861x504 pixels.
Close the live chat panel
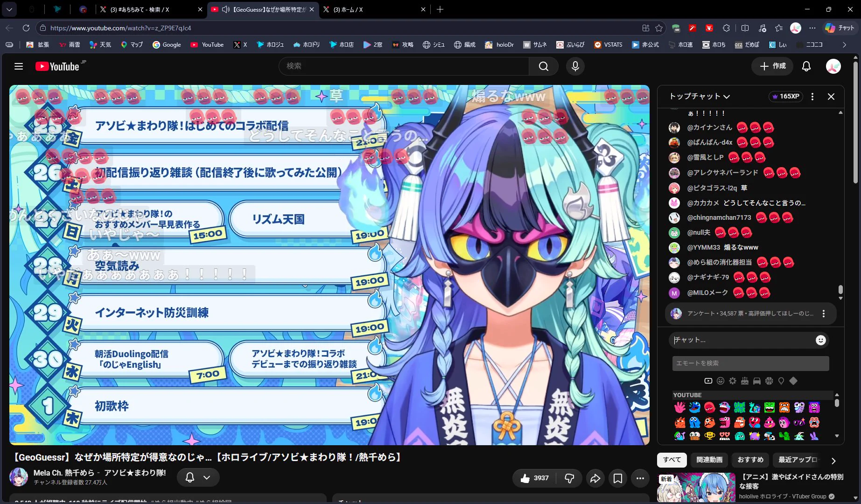pyautogui.click(x=831, y=97)
